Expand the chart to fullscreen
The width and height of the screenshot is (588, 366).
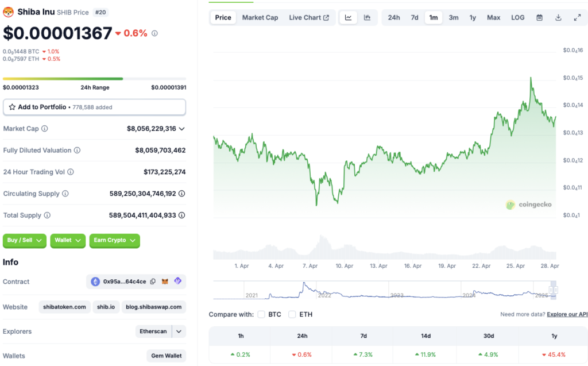[578, 18]
